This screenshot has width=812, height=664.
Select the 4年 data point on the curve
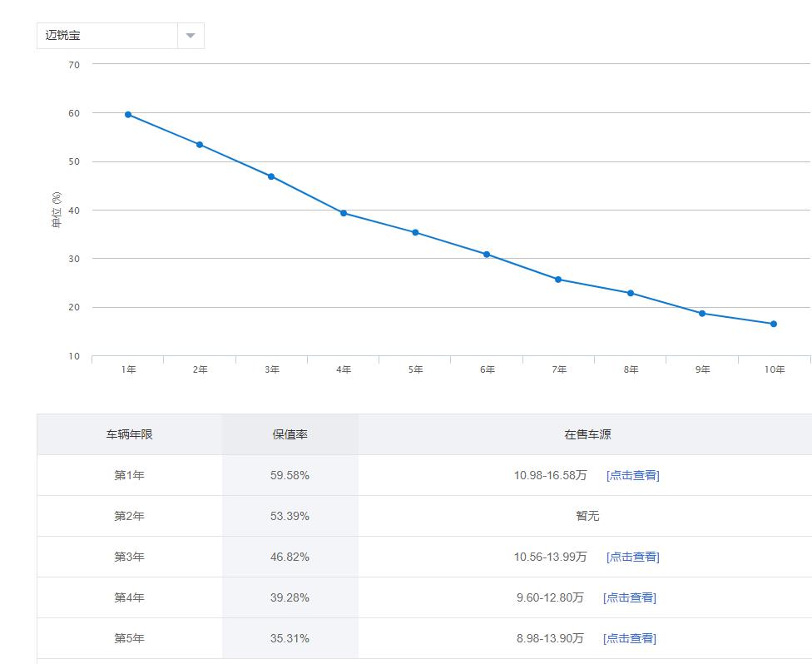[x=344, y=213]
